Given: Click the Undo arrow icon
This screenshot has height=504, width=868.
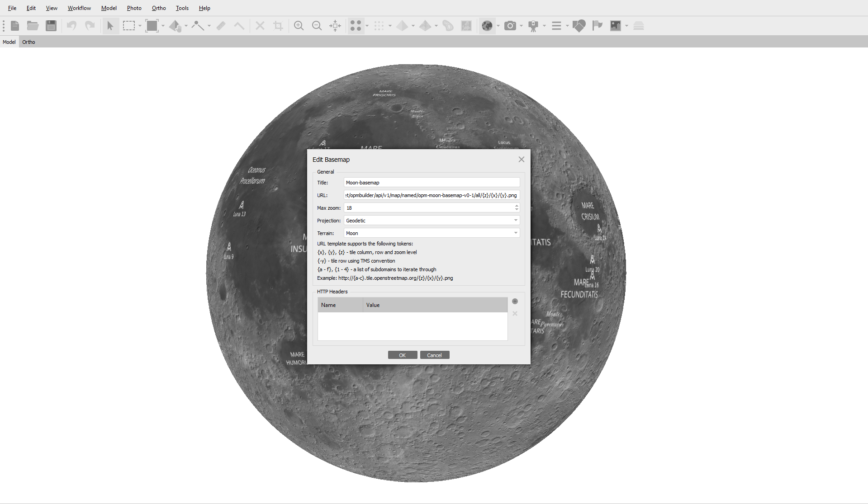Looking at the screenshot, I should 71,26.
